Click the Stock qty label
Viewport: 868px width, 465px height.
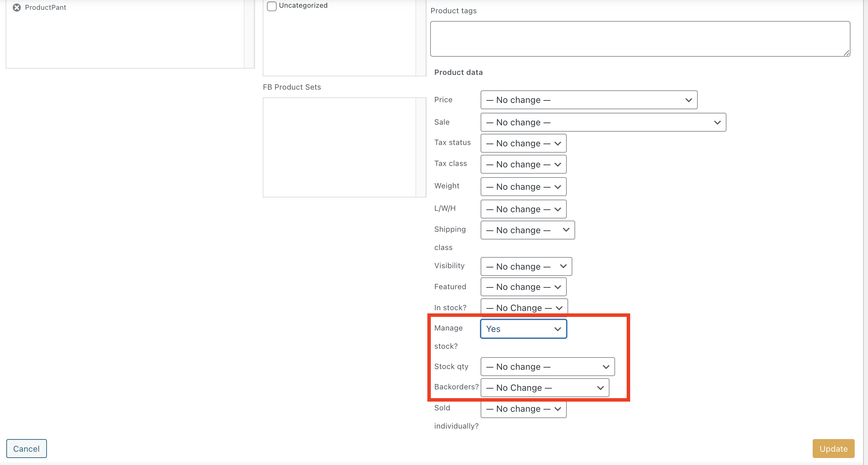click(451, 366)
